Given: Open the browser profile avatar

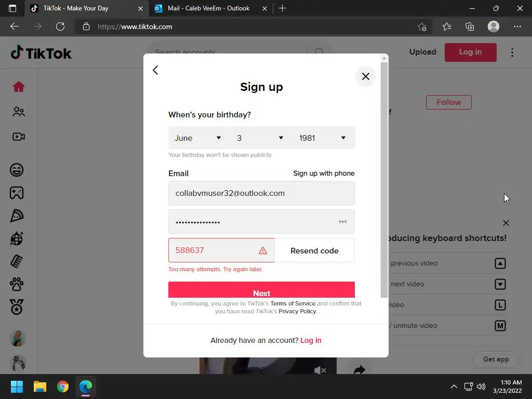Looking at the screenshot, I should [494, 26].
